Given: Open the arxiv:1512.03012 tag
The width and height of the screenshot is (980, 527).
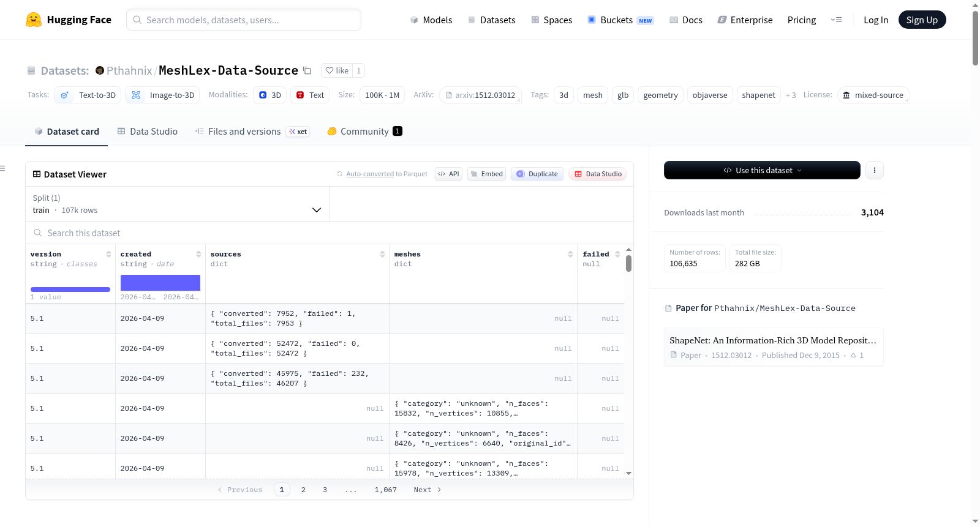Looking at the screenshot, I should click(x=480, y=95).
